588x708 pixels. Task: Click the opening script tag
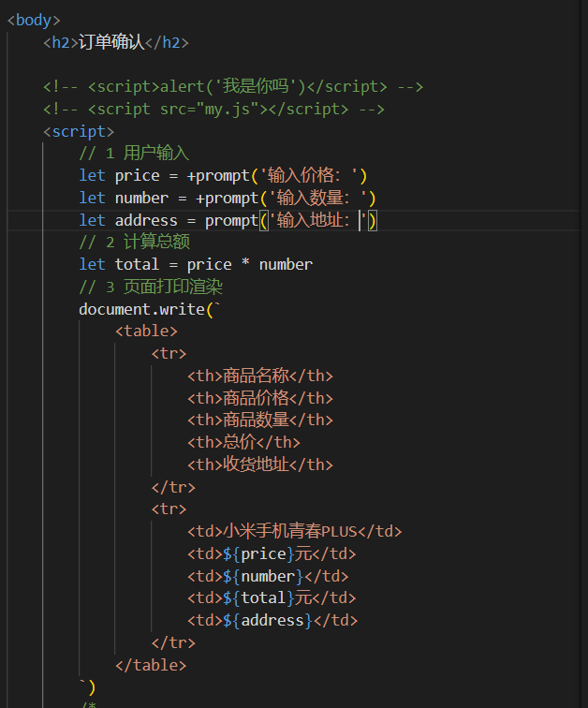coord(79,131)
